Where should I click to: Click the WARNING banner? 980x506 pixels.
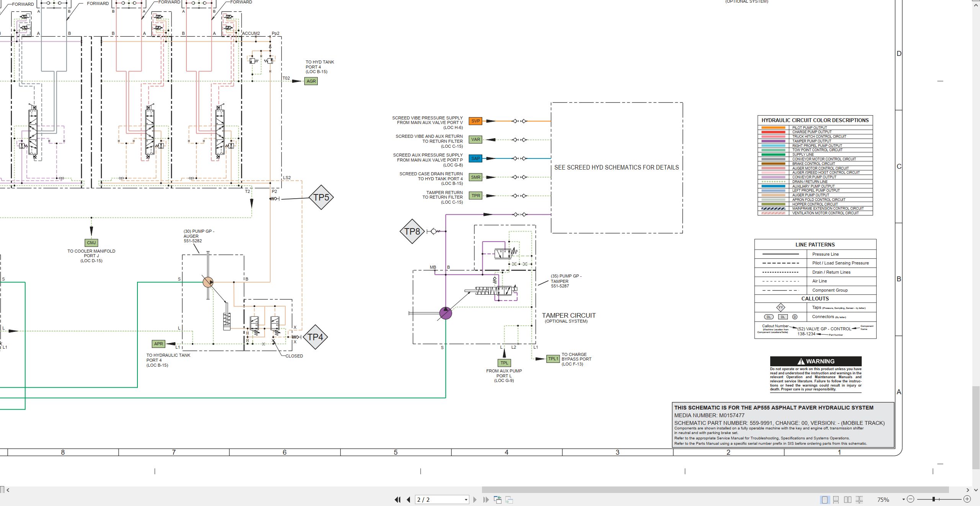click(x=816, y=361)
